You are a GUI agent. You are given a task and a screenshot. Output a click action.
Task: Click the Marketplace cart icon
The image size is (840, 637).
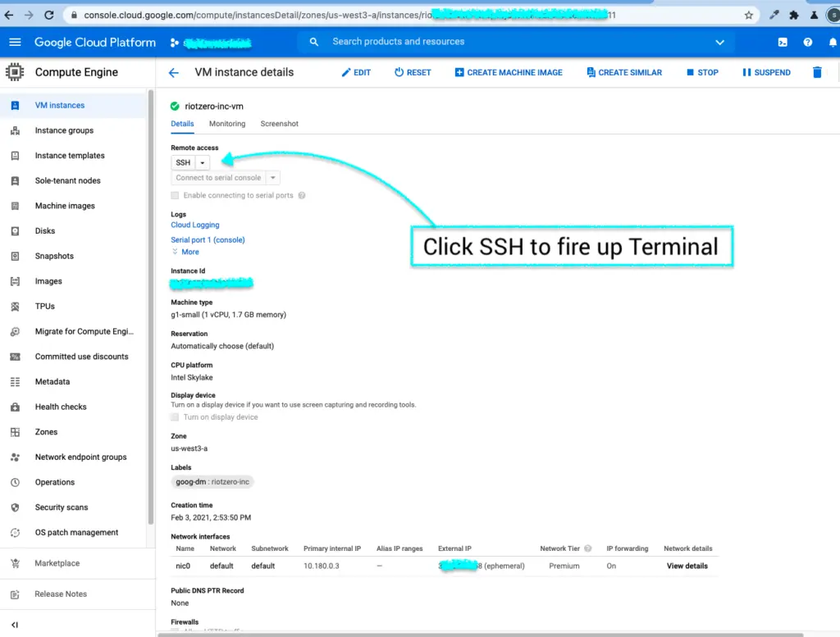point(15,564)
